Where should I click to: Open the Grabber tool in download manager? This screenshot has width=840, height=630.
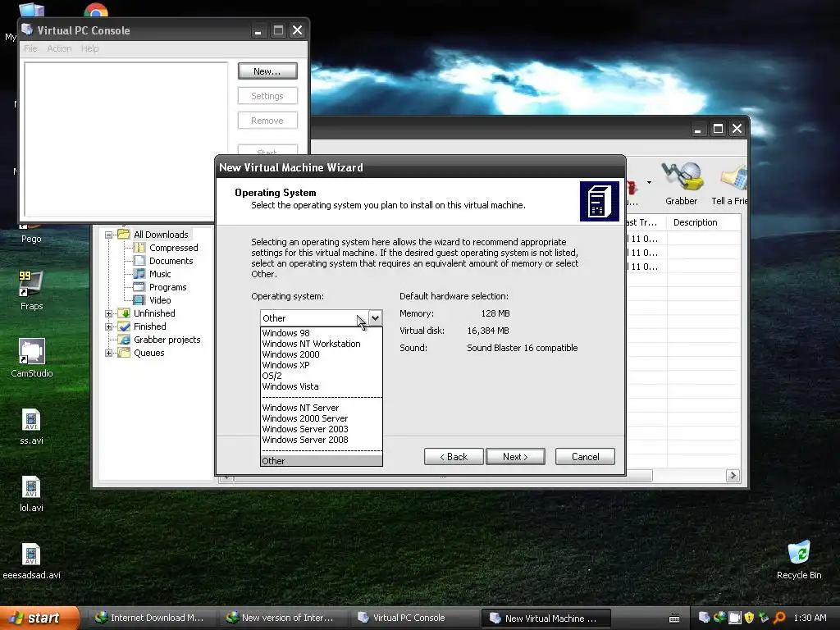[682, 183]
